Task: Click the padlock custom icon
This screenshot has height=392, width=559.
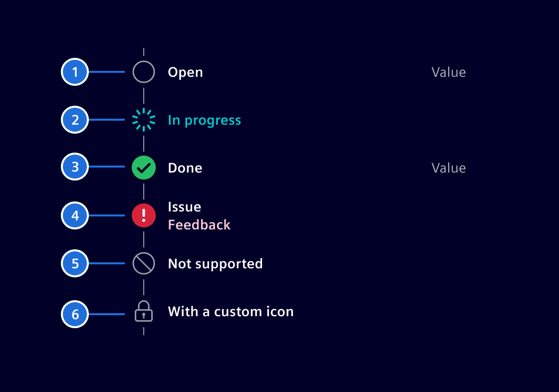Action: coord(144,312)
